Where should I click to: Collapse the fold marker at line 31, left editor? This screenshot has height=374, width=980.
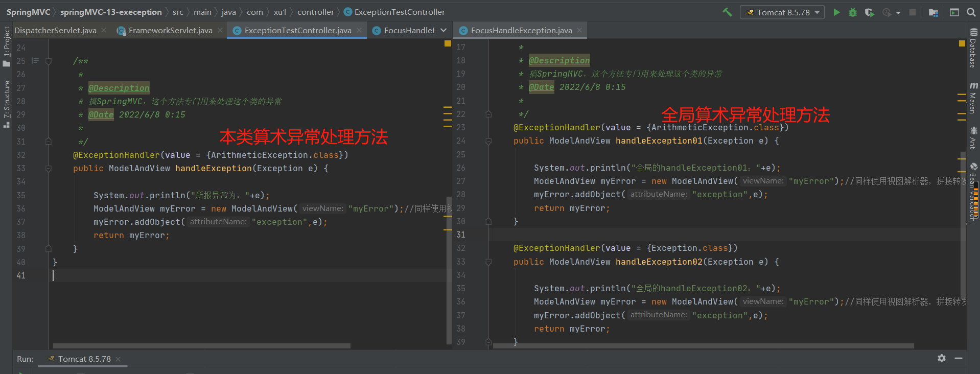(49, 142)
